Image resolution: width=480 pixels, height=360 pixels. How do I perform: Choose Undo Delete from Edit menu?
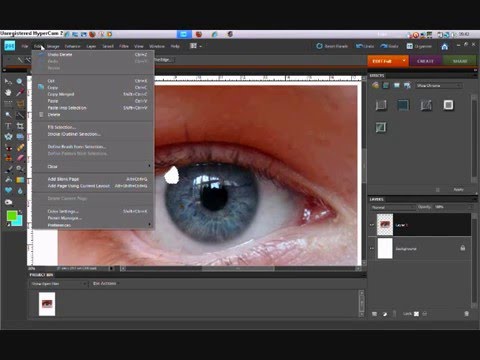(x=94, y=54)
